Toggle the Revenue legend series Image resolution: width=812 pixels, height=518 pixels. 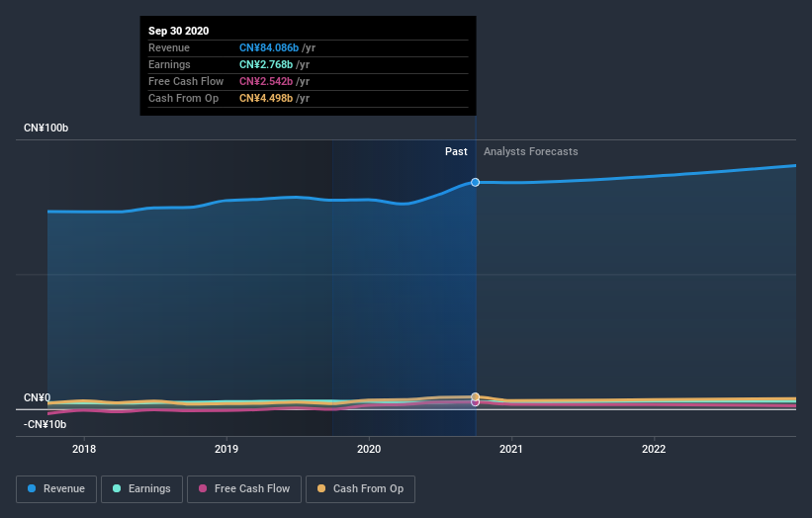(x=56, y=489)
